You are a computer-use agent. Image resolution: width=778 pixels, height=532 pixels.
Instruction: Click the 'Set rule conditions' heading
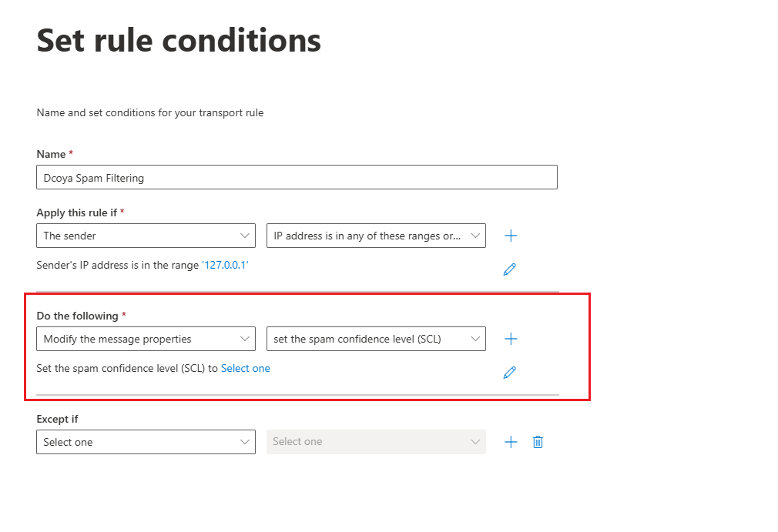coord(179,40)
